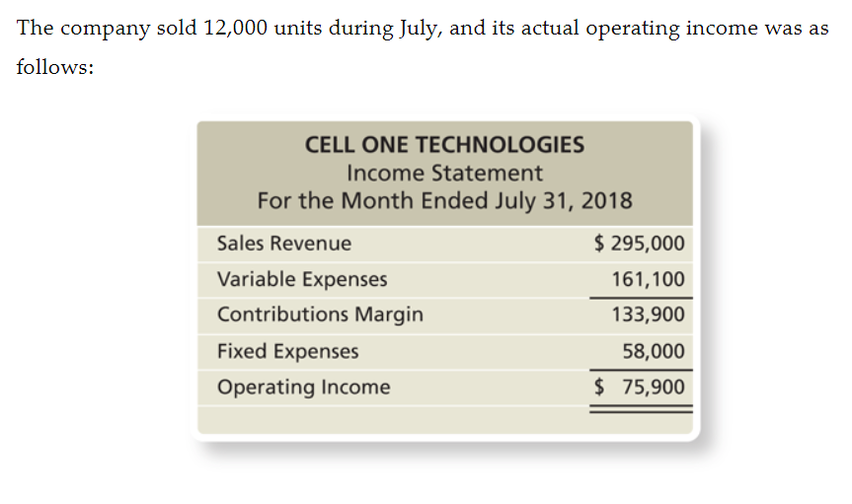Select the 161,100 variable expenses value

point(649,279)
